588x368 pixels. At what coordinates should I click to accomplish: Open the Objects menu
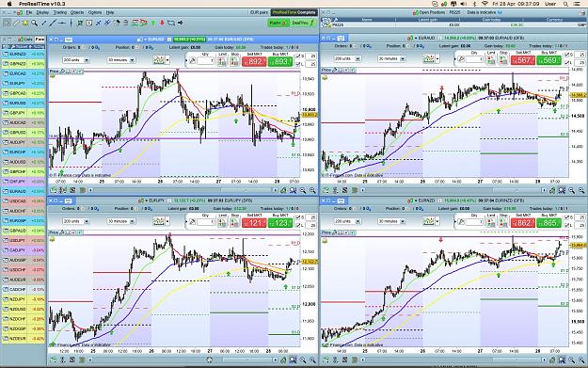point(77,13)
